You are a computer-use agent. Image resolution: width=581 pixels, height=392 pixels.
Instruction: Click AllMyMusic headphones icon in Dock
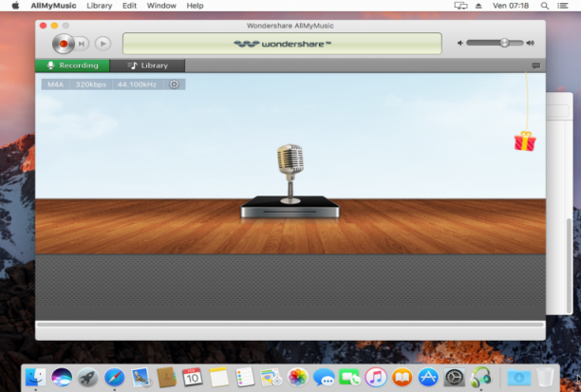point(480,378)
